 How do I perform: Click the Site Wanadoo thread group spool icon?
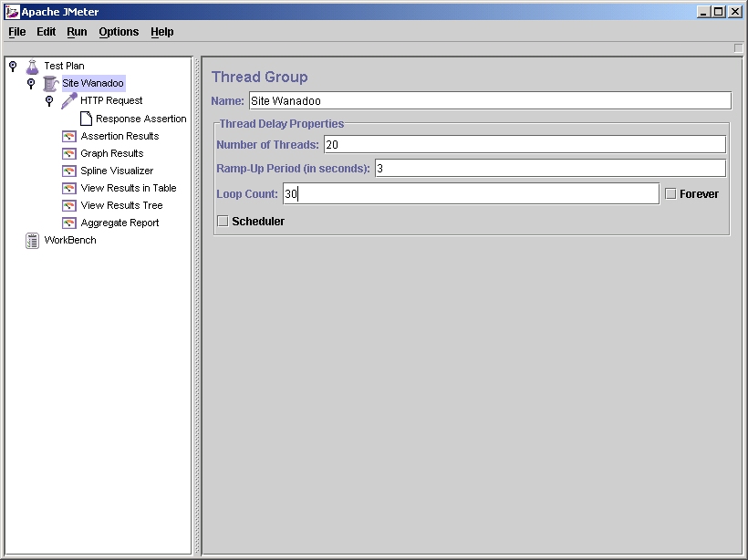tap(50, 83)
